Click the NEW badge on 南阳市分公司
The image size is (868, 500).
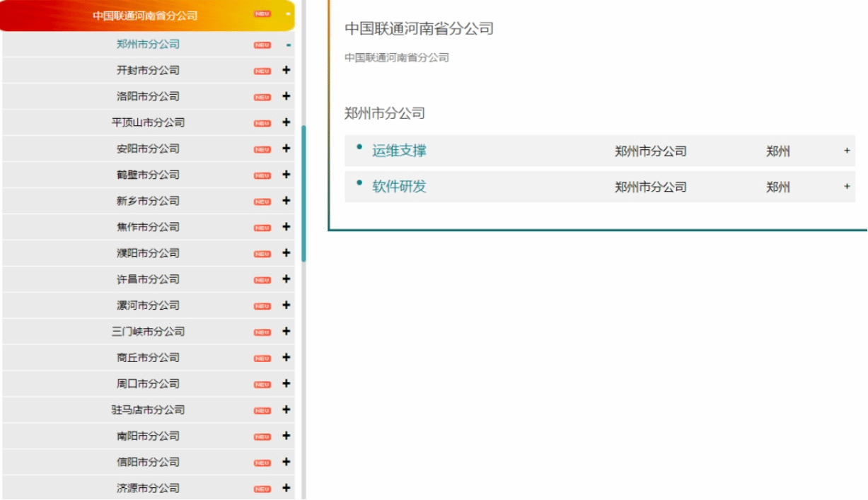click(x=262, y=438)
